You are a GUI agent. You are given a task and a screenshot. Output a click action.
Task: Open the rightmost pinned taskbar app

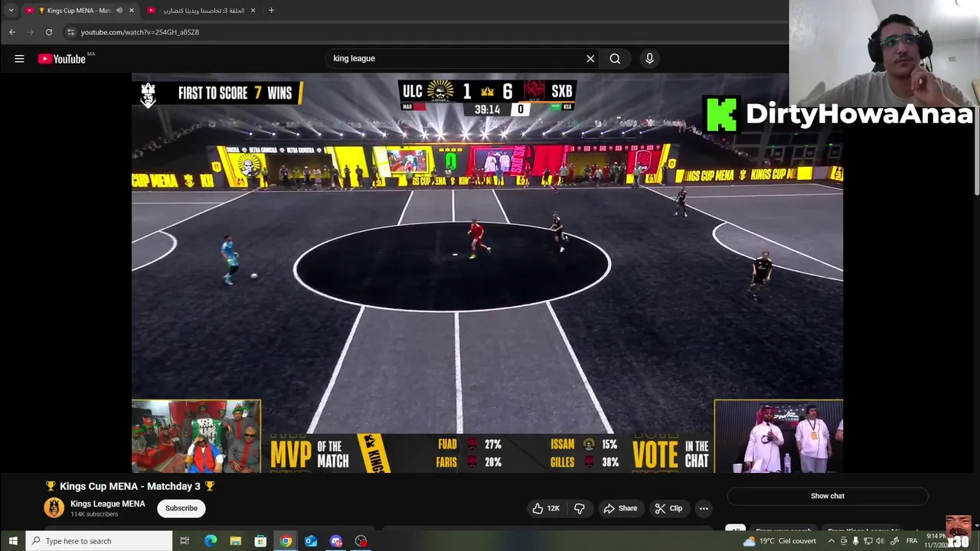tap(361, 541)
